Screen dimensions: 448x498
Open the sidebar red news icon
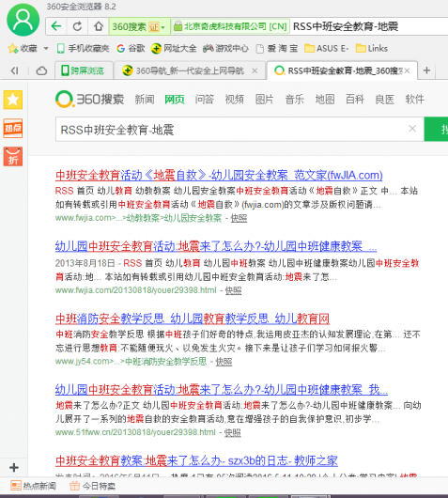[x=13, y=129]
